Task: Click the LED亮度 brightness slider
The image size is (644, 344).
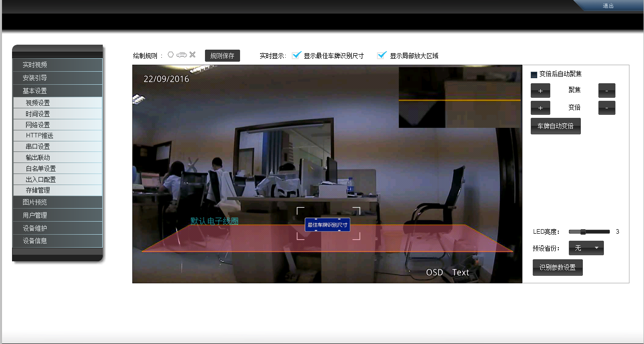Action: coord(588,232)
